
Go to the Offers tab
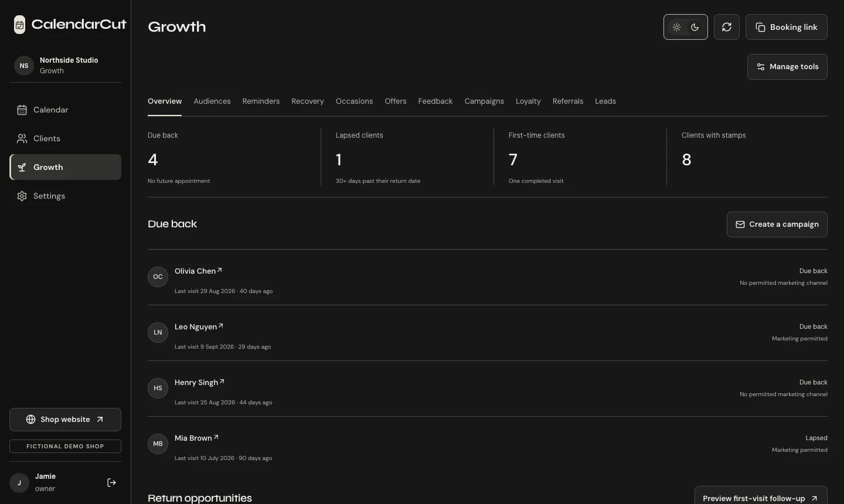396,101
